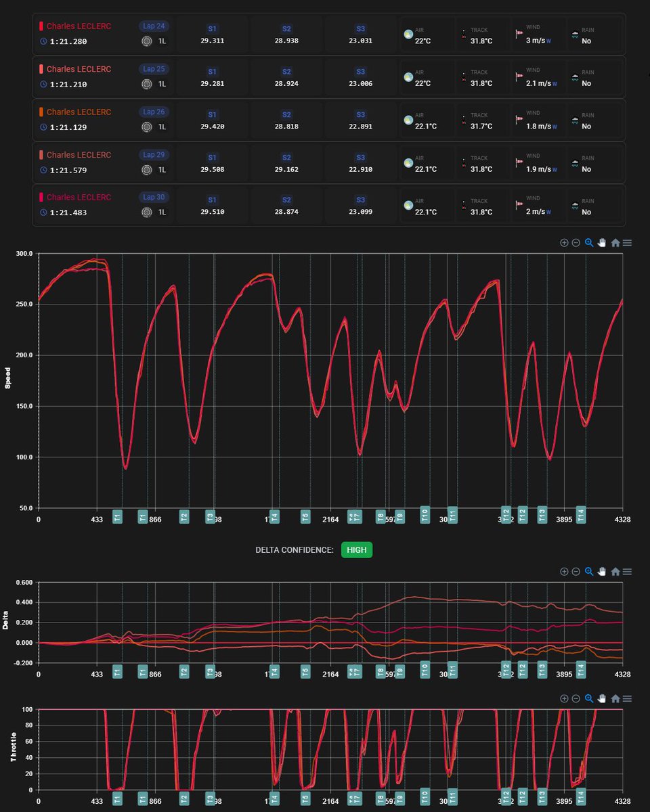Activate selection zoom on the Delta chart

pyautogui.click(x=589, y=572)
